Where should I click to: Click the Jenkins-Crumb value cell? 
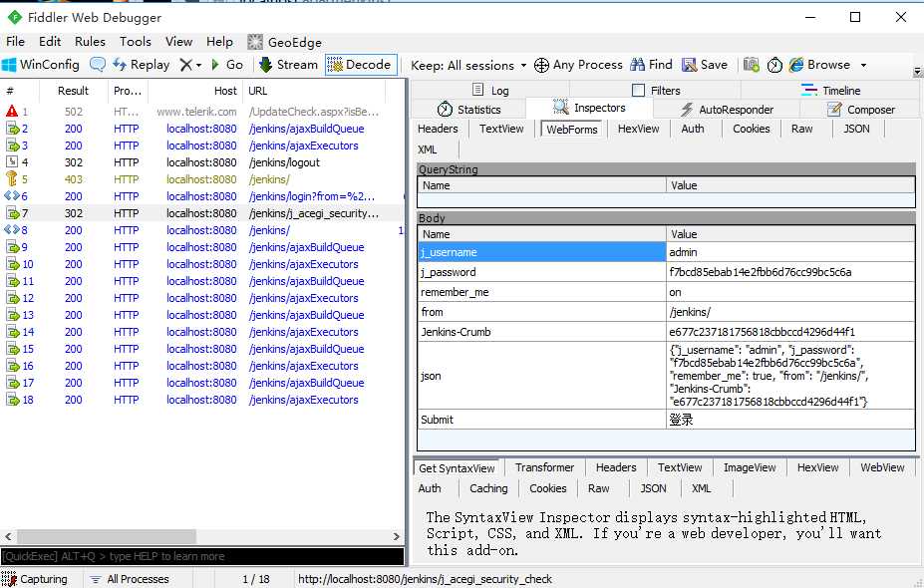coord(790,332)
